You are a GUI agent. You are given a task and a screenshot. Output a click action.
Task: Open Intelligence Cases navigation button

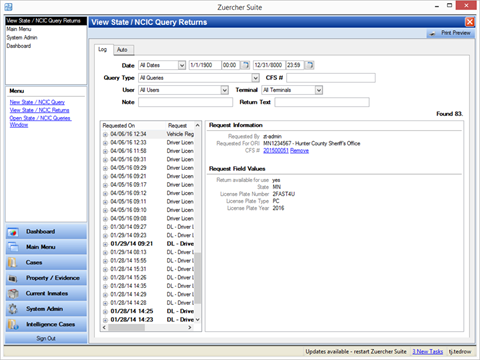(46, 324)
